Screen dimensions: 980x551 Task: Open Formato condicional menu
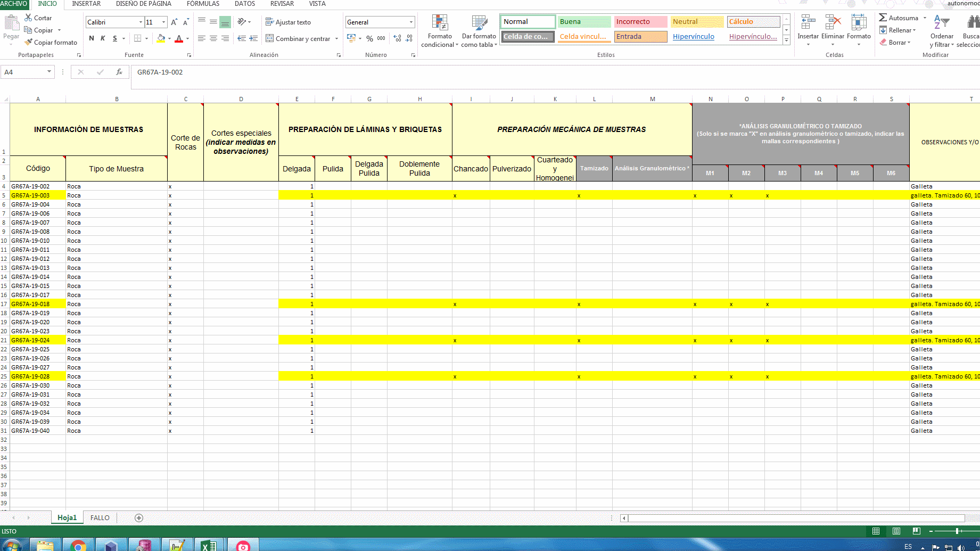(440, 31)
